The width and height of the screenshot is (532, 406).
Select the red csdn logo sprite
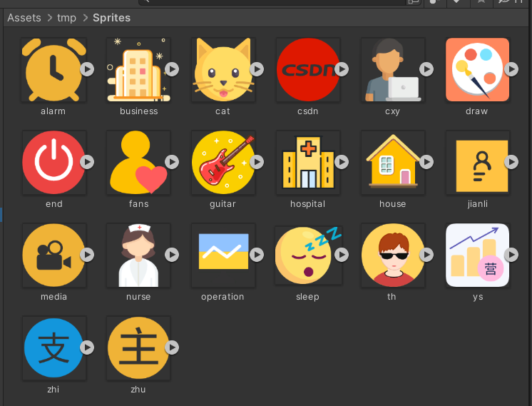tap(308, 70)
